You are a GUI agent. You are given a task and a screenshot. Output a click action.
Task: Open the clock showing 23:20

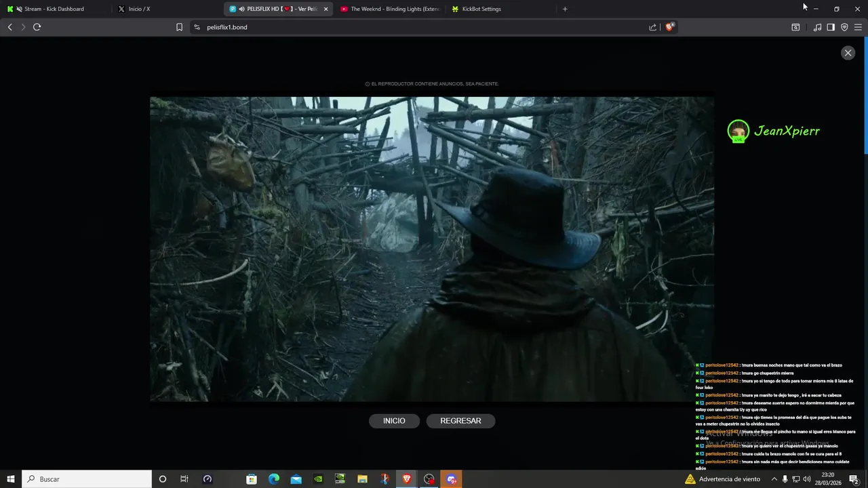click(x=828, y=479)
